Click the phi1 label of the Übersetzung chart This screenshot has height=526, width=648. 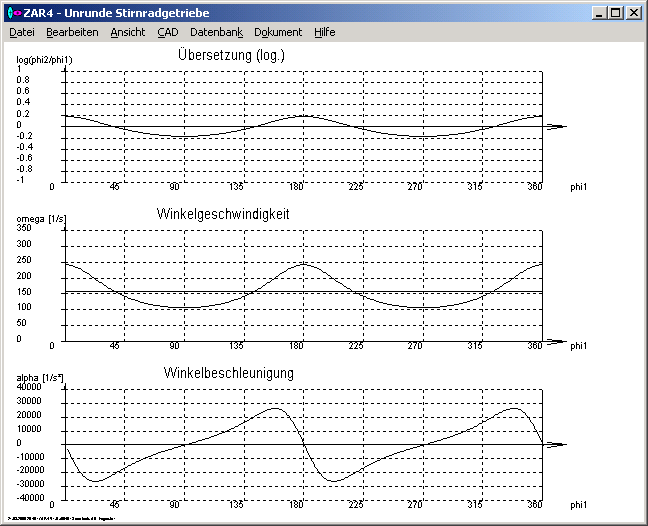[x=579, y=187]
